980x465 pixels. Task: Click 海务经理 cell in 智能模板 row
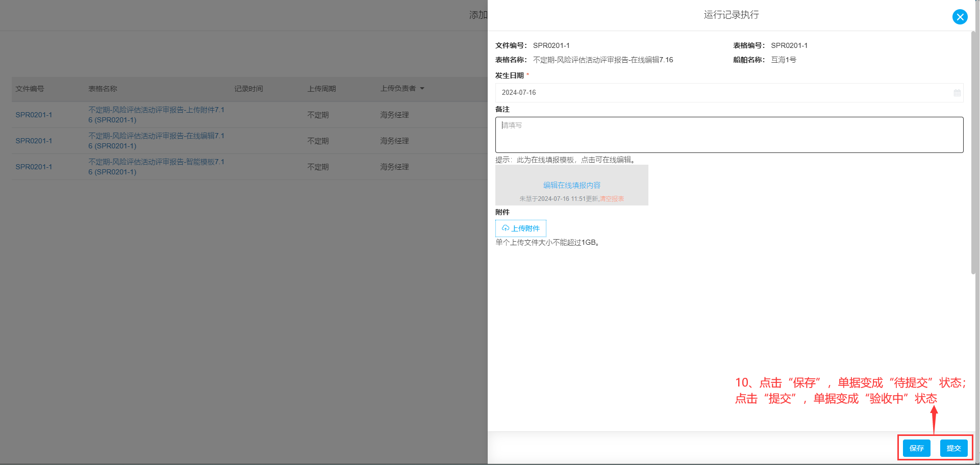coord(394,167)
